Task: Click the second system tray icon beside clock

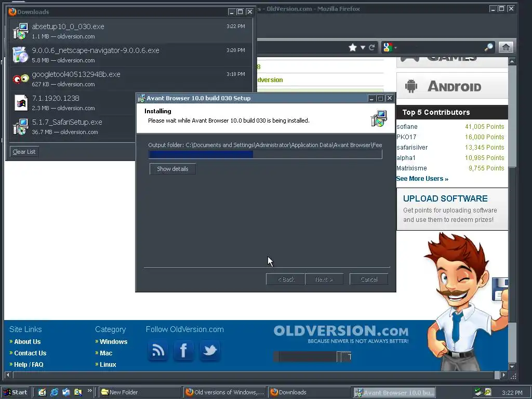Action: [488, 392]
